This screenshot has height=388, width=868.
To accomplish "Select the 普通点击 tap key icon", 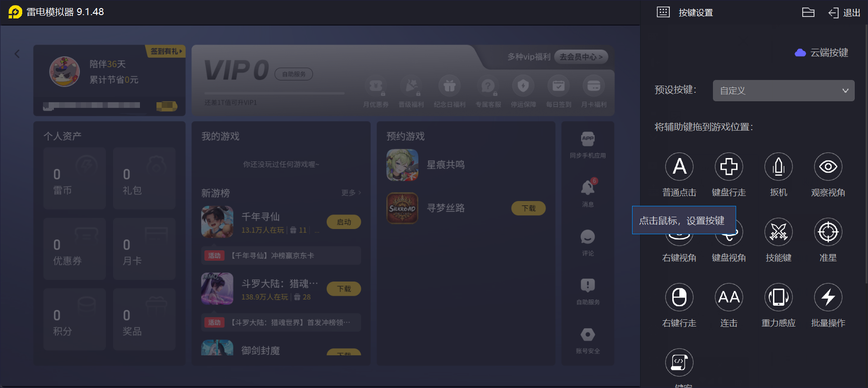I will 679,167.
